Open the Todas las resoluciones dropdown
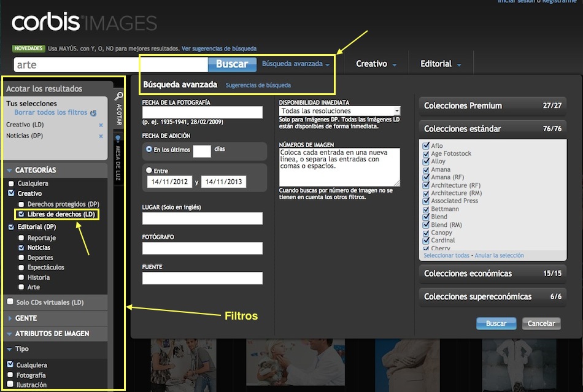This screenshot has height=392, width=583. click(x=339, y=110)
